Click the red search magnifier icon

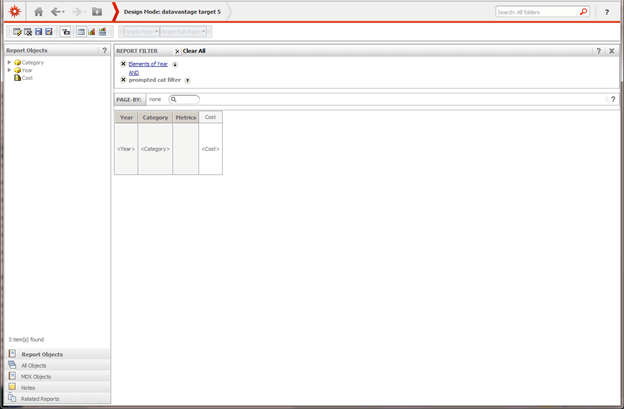tap(584, 12)
